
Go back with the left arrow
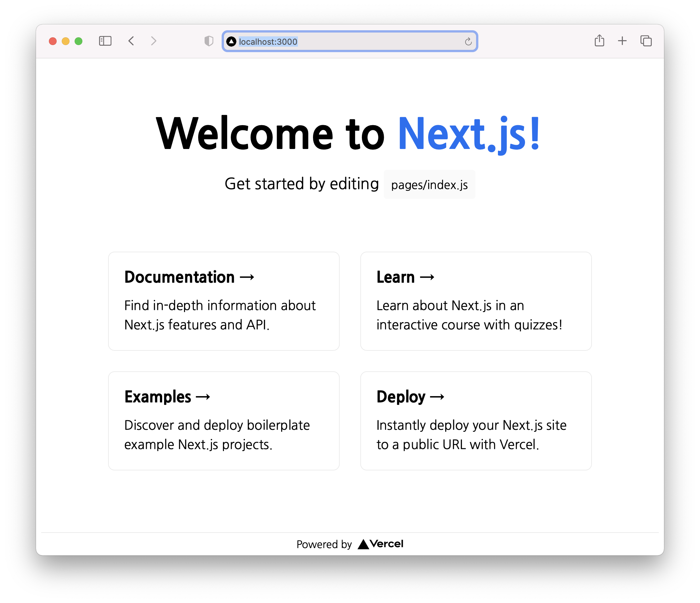click(x=132, y=41)
